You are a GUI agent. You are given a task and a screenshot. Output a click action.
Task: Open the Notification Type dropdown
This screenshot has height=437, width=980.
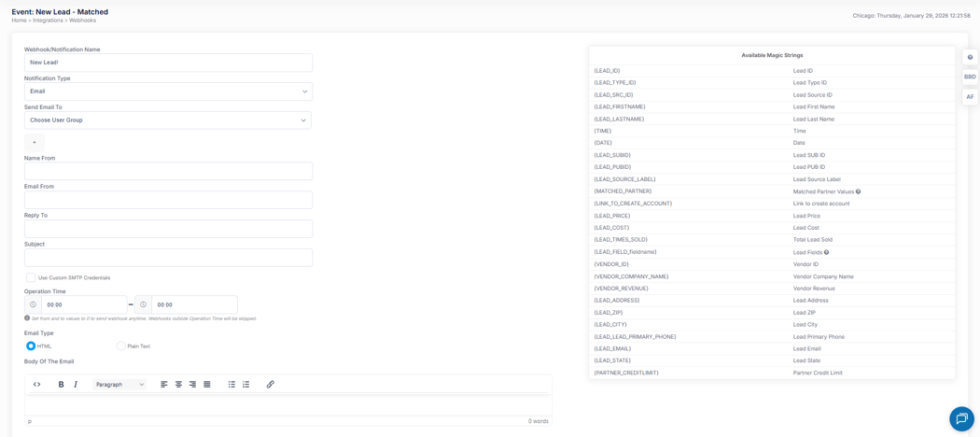tap(168, 92)
